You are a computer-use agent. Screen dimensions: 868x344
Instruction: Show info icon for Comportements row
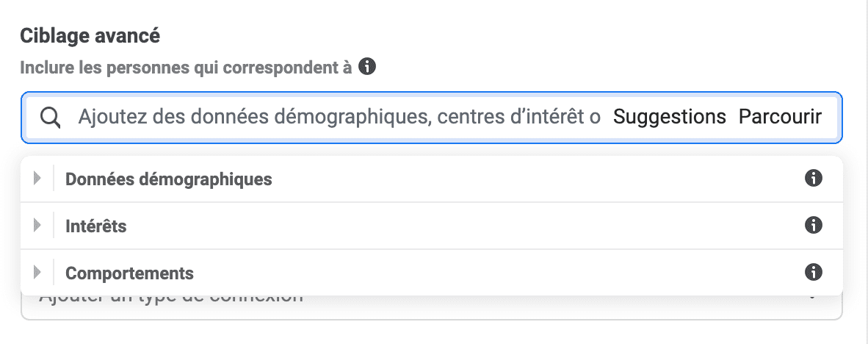[813, 273]
